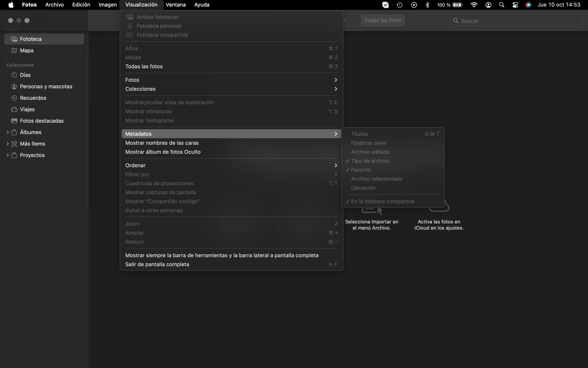Click Todas las fotos toolbar button
The width and height of the screenshot is (588, 368).
click(x=382, y=20)
